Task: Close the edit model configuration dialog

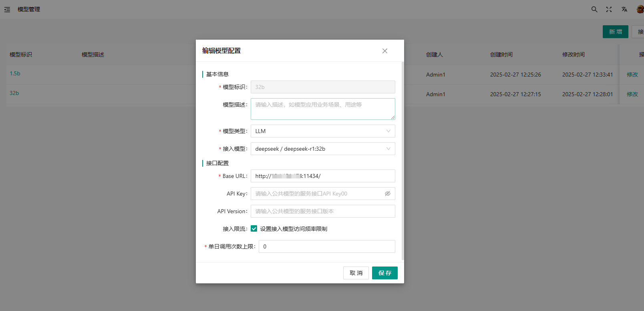Action: click(384, 51)
